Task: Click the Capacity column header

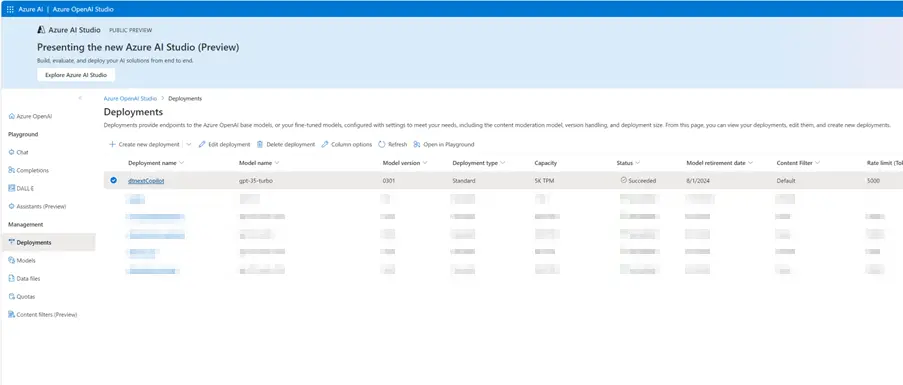Action: pos(545,163)
